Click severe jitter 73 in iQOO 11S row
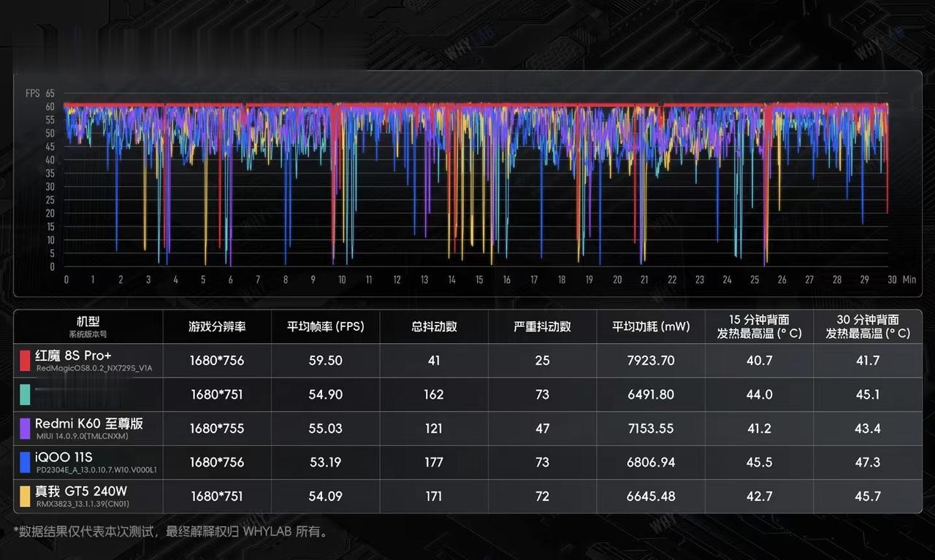The width and height of the screenshot is (935, 560). click(542, 462)
